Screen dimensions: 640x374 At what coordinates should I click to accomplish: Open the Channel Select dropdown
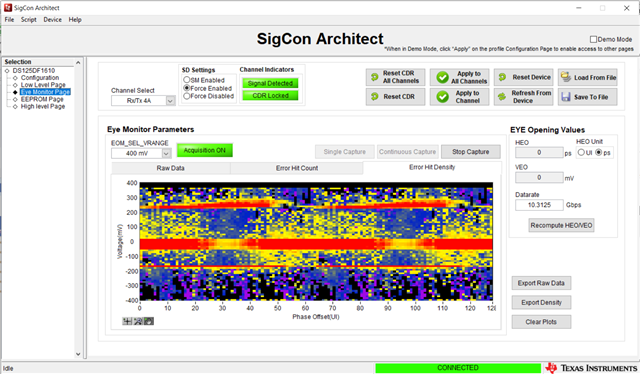pyautogui.click(x=170, y=100)
